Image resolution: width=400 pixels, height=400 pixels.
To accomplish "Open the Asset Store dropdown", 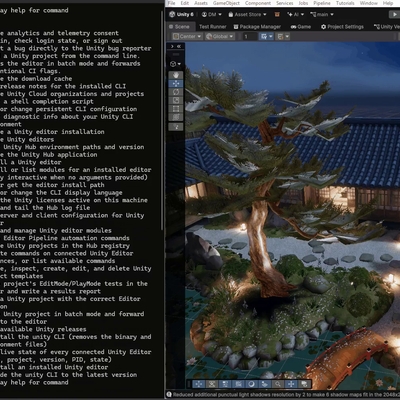I will 247,14.
